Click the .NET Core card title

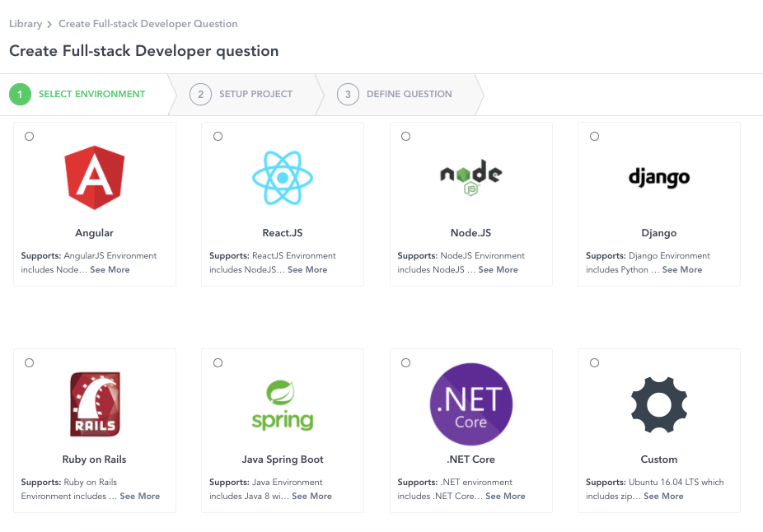click(470, 460)
